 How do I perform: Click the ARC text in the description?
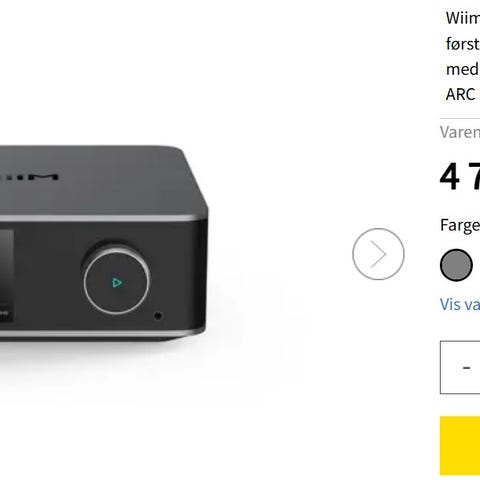coord(461,94)
